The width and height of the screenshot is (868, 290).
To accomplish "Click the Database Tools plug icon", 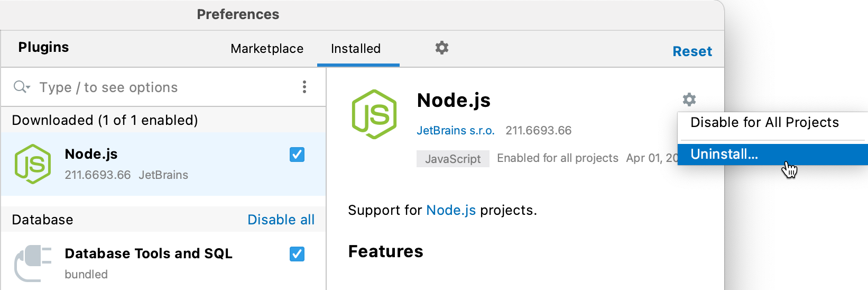I will click(33, 263).
